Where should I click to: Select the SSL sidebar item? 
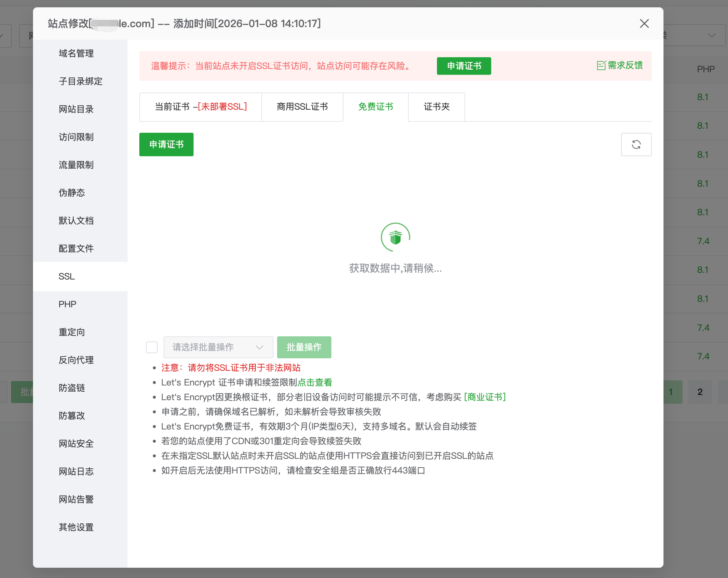click(80, 277)
